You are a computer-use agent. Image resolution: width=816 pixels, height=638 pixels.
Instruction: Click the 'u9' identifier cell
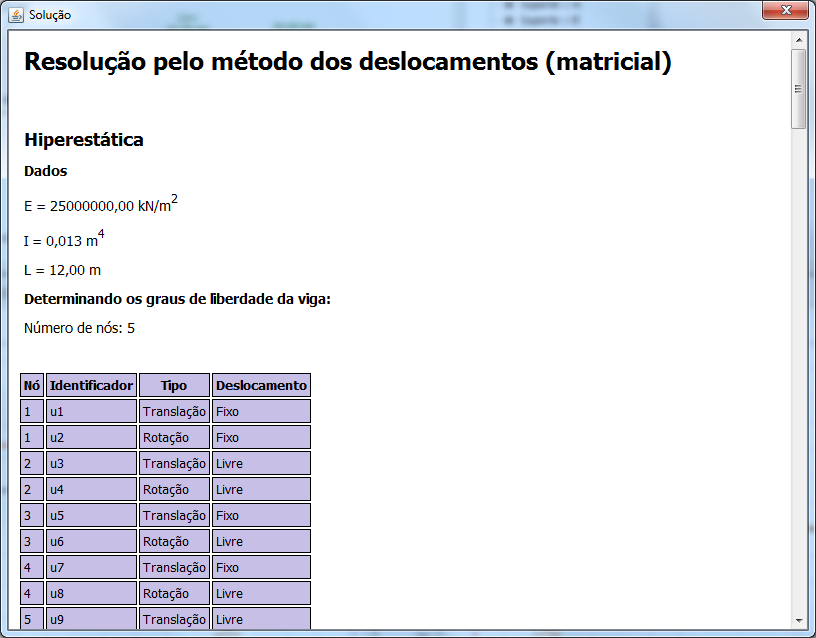click(92, 618)
